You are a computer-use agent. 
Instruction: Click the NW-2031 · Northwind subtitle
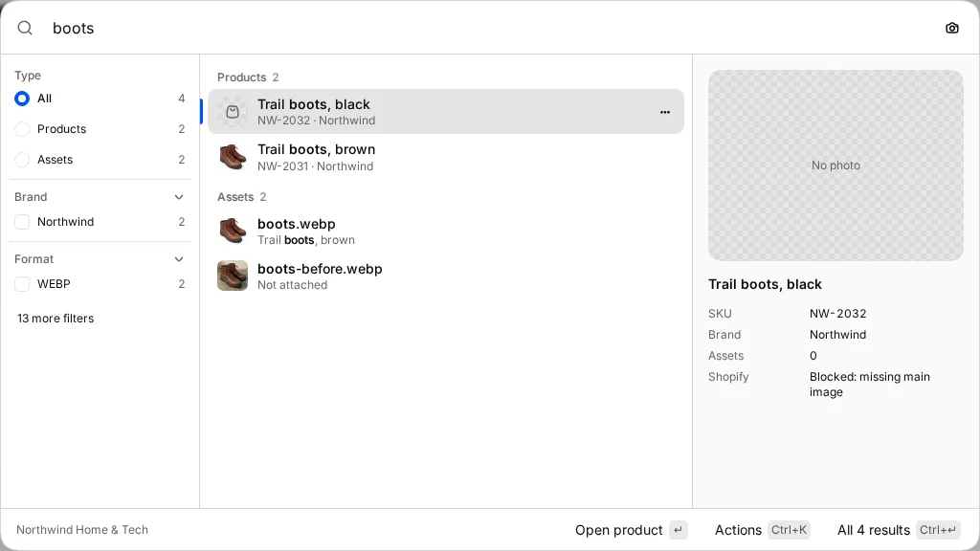click(315, 166)
